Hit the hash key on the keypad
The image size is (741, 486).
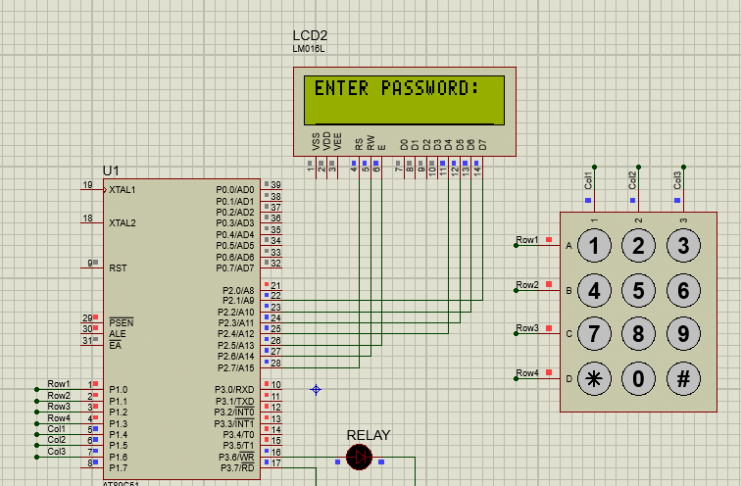point(683,378)
